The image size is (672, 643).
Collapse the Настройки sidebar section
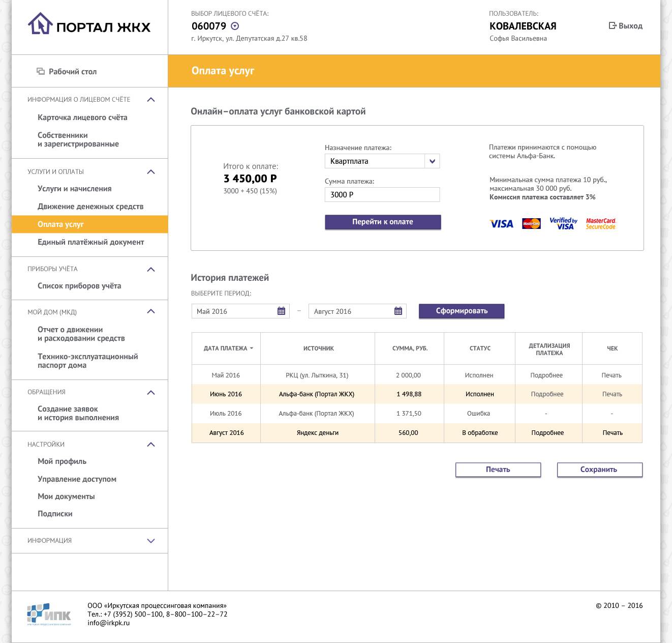coord(151,445)
